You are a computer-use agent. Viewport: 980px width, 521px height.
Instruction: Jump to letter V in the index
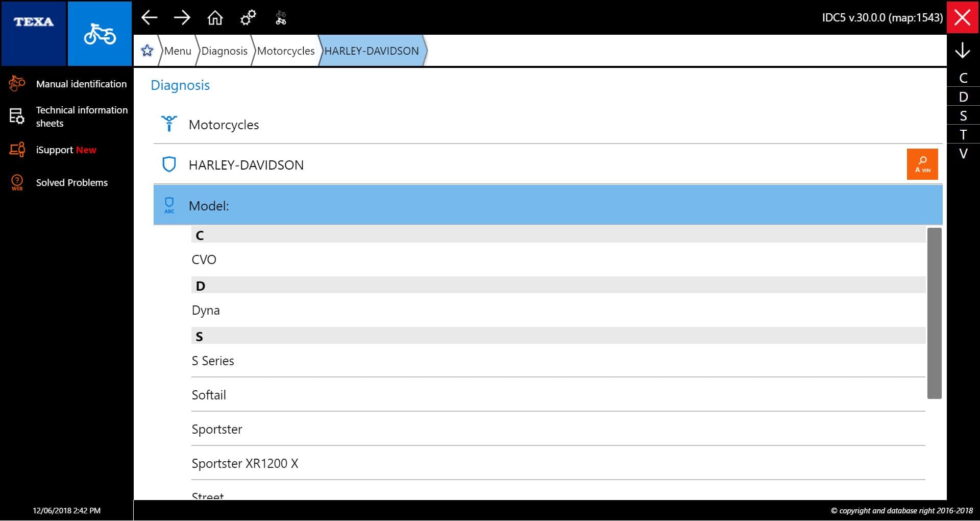(963, 153)
